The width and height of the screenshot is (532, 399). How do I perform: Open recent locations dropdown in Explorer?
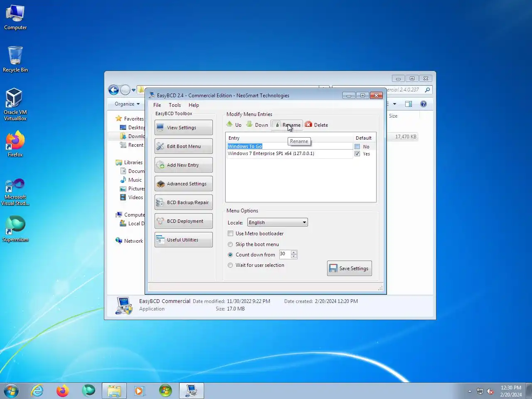coord(133,90)
